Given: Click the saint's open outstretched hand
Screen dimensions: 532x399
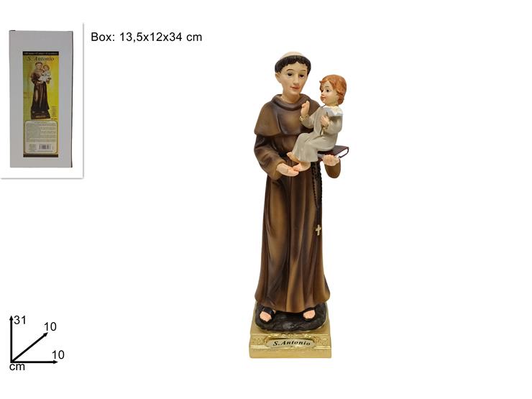Looking at the screenshot, I should click(x=287, y=169).
